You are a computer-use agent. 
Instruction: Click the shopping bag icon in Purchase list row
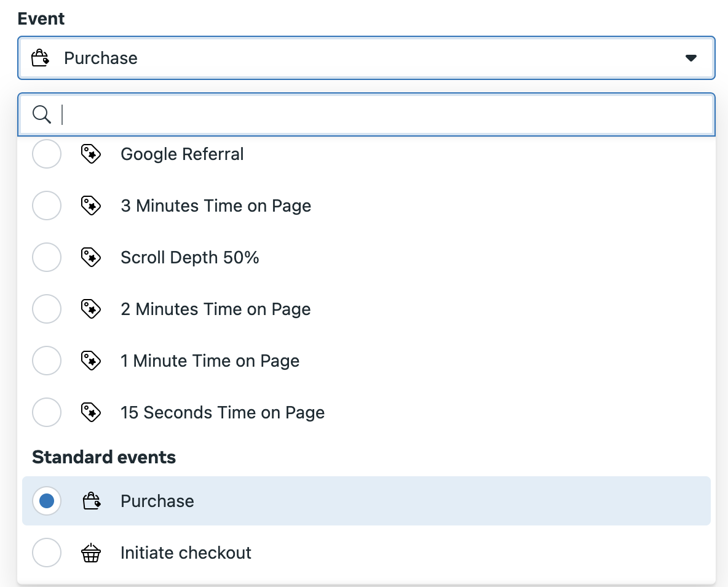coord(92,501)
